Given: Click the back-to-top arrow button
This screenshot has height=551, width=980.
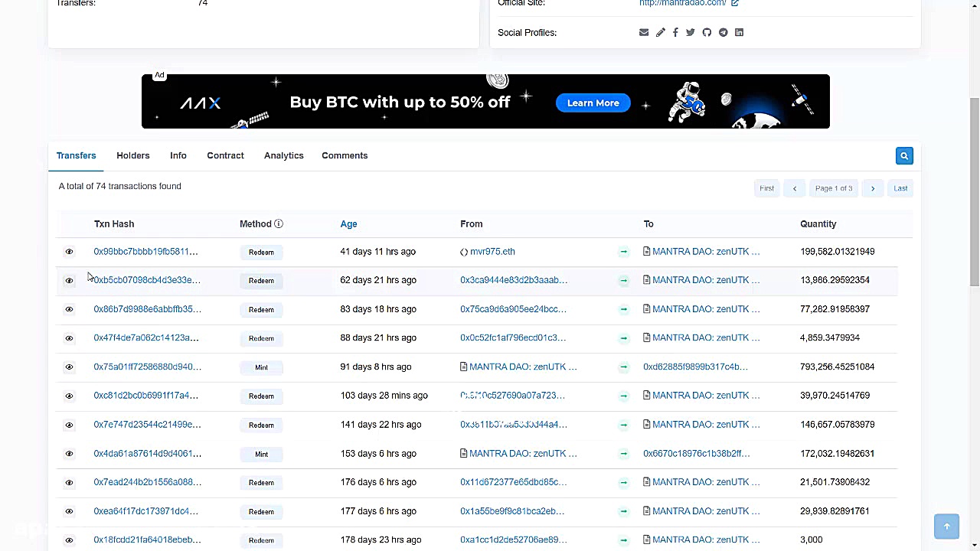Looking at the screenshot, I should pos(946,527).
